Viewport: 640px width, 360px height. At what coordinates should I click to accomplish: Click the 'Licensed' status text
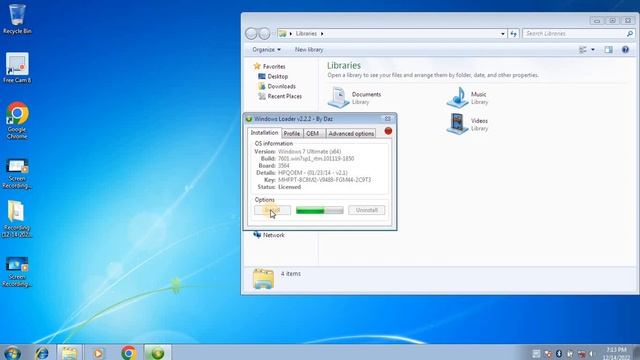coord(289,187)
